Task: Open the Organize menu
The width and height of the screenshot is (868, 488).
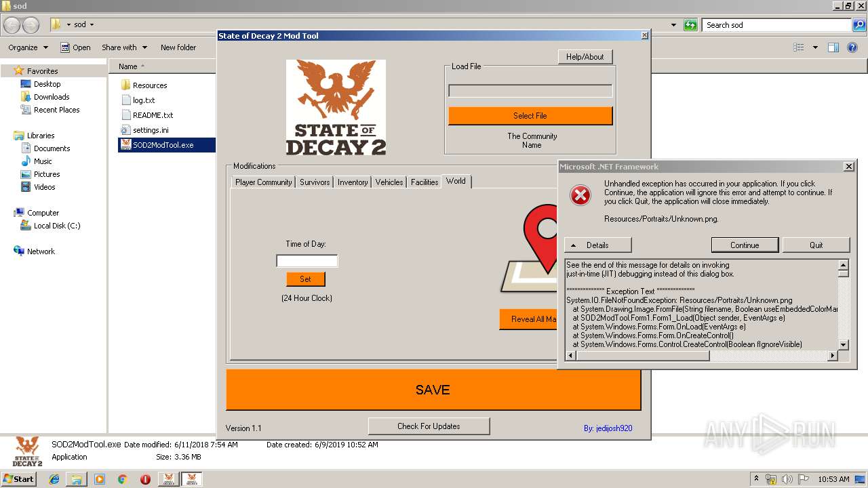Action: point(28,47)
